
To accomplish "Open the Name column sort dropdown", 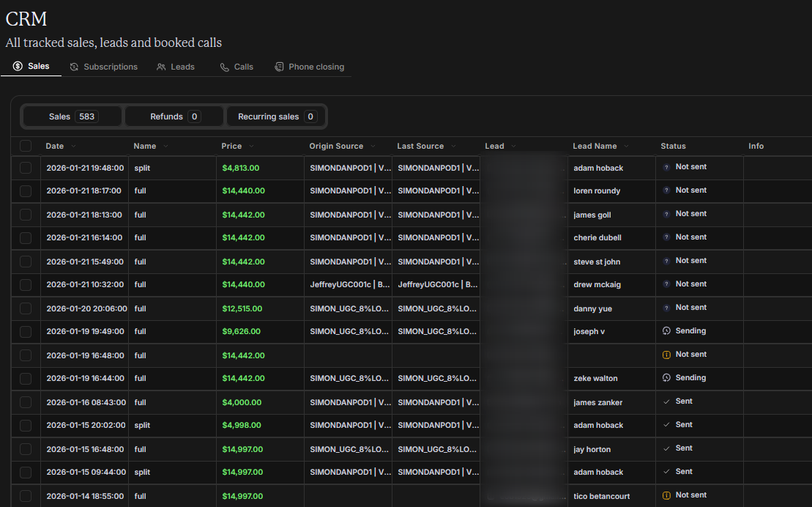I will (x=165, y=147).
